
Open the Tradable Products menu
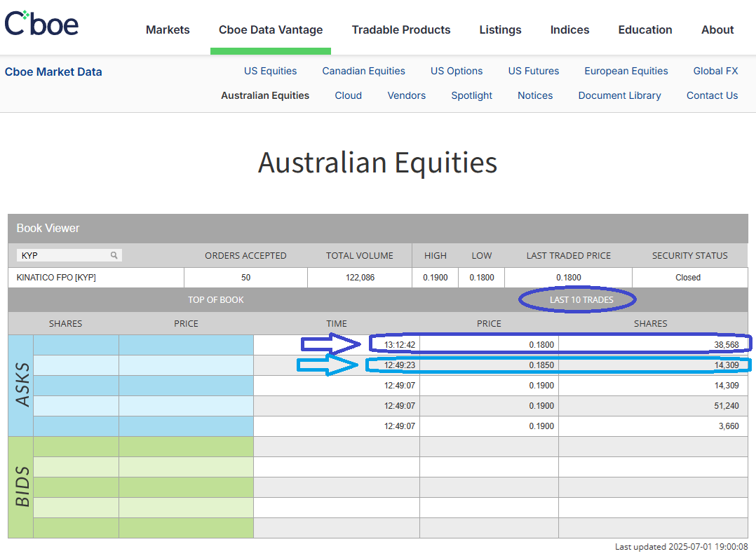click(x=401, y=29)
